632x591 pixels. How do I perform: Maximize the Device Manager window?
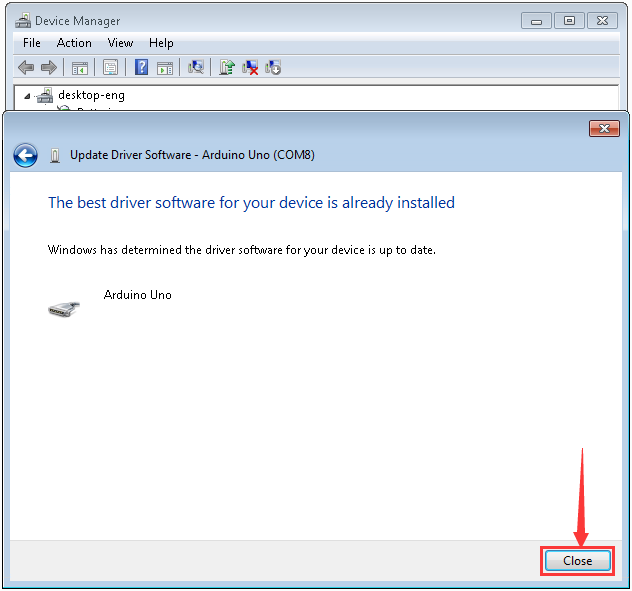(569, 20)
